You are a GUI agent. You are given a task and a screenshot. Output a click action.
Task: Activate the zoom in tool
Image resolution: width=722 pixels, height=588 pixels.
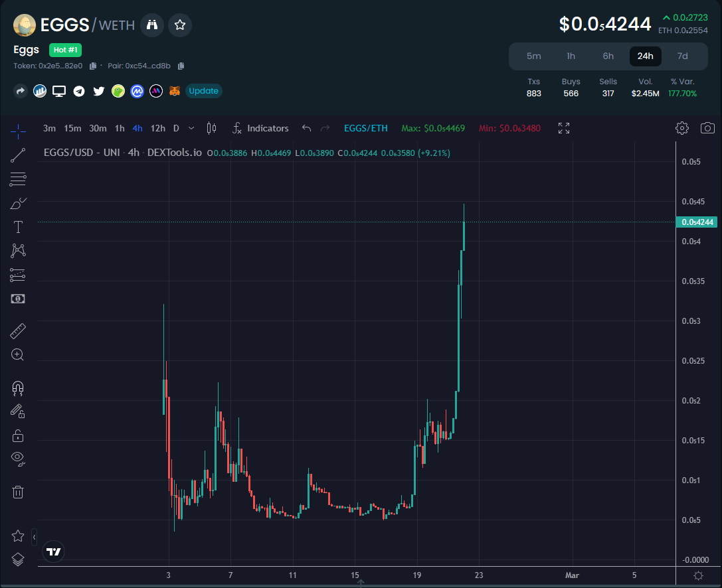coord(17,355)
